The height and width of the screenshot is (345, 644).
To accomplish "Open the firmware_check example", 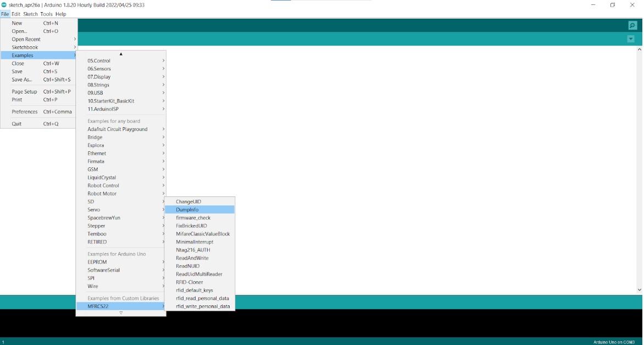I will click(x=199, y=218).
